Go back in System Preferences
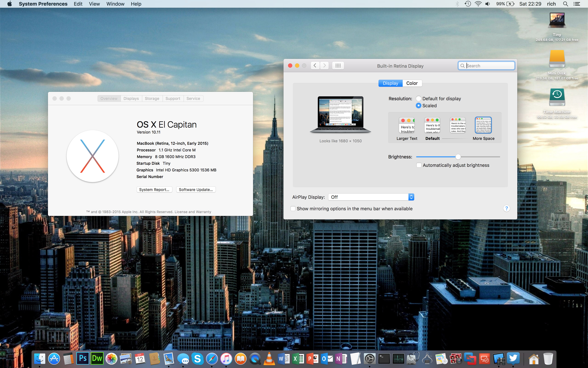Image resolution: width=588 pixels, height=368 pixels. [315, 66]
